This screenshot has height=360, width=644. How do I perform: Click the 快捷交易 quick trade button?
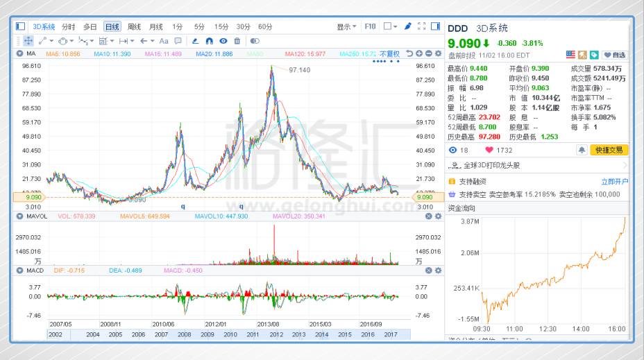pos(609,150)
